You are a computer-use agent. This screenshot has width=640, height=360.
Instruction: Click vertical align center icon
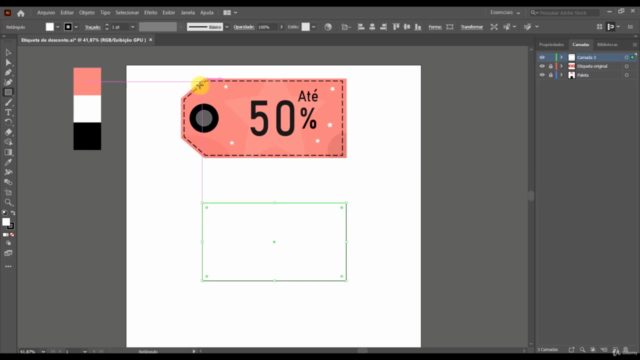pos(407,27)
